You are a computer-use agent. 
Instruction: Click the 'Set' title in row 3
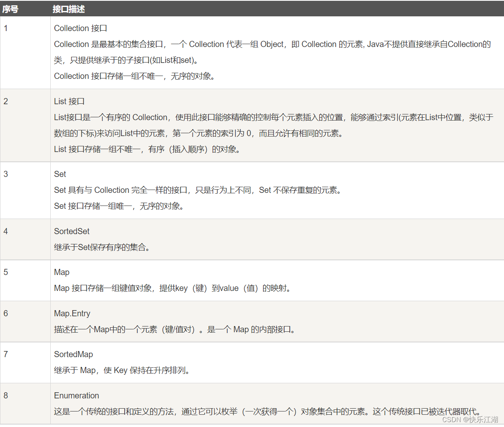(60, 174)
